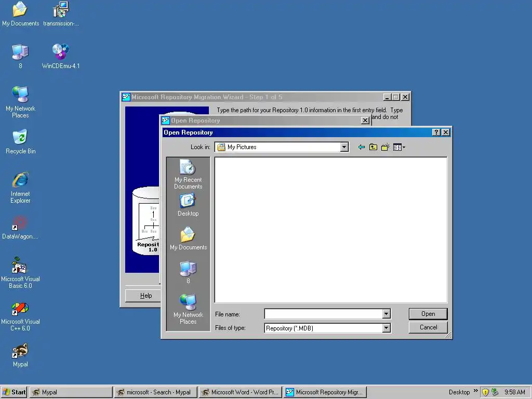This screenshot has height=399, width=532.
Task: Expand the Desktop toolbar chevron
Action: (x=476, y=391)
